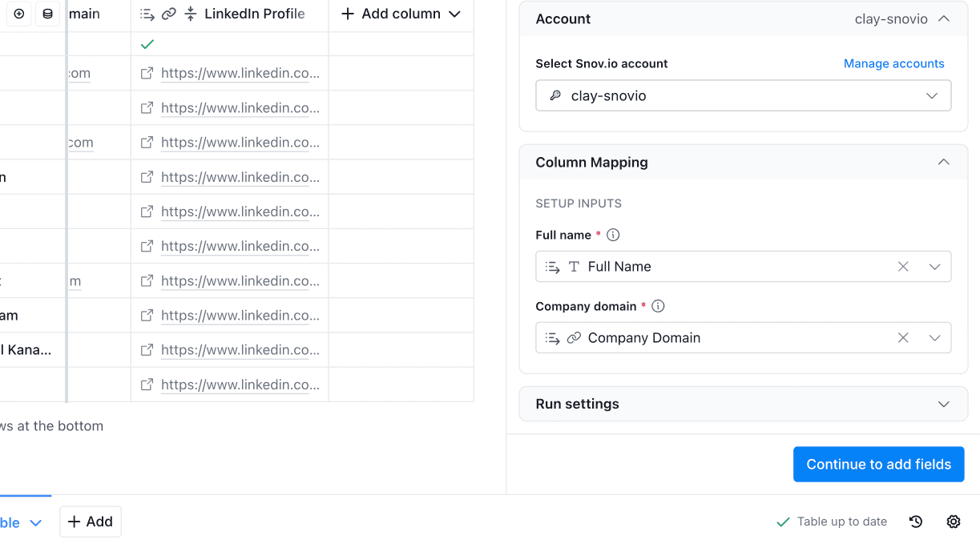Open external link icon in first LinkedIn row

[x=147, y=74]
